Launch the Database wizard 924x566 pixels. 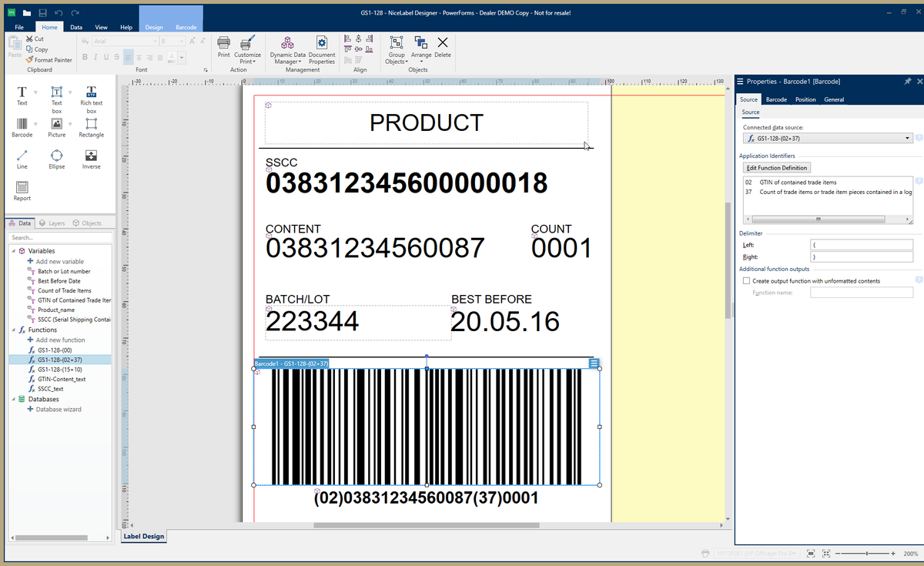(54, 409)
